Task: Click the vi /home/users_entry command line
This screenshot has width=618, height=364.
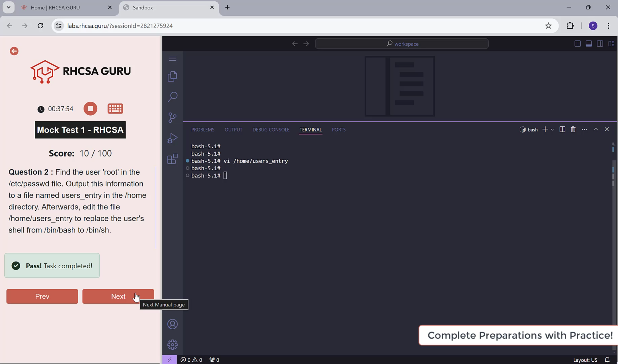Action: (x=240, y=161)
